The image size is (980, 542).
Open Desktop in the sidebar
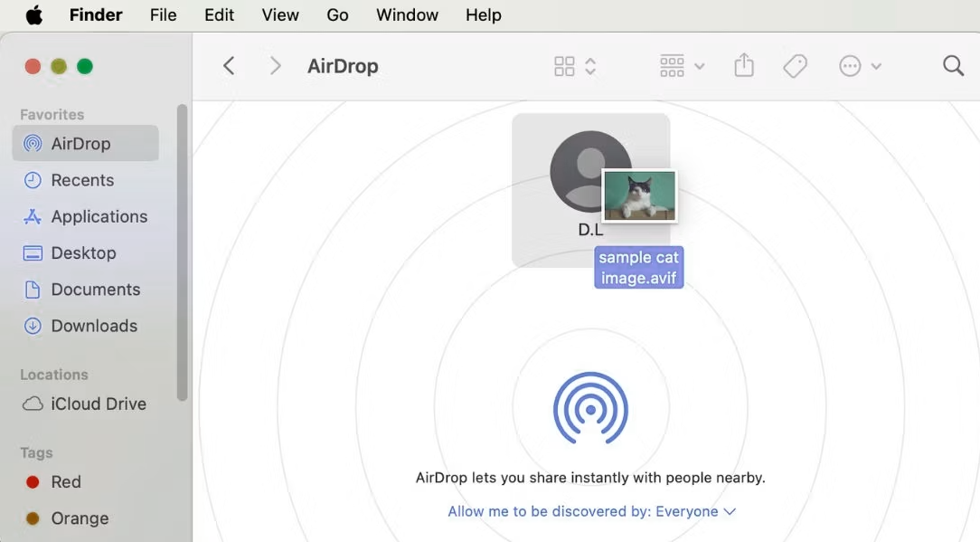click(86, 252)
